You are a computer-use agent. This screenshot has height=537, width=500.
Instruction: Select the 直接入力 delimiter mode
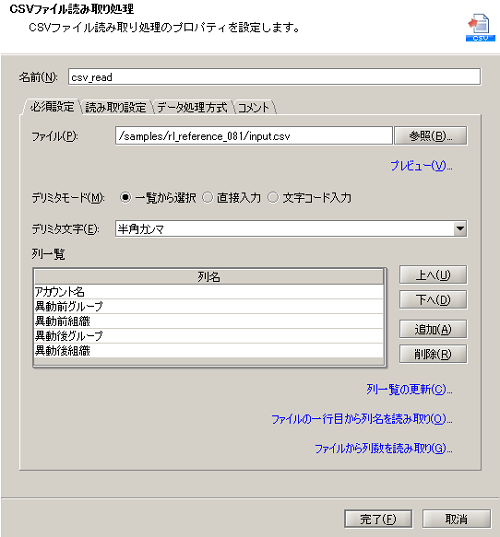click(208, 198)
